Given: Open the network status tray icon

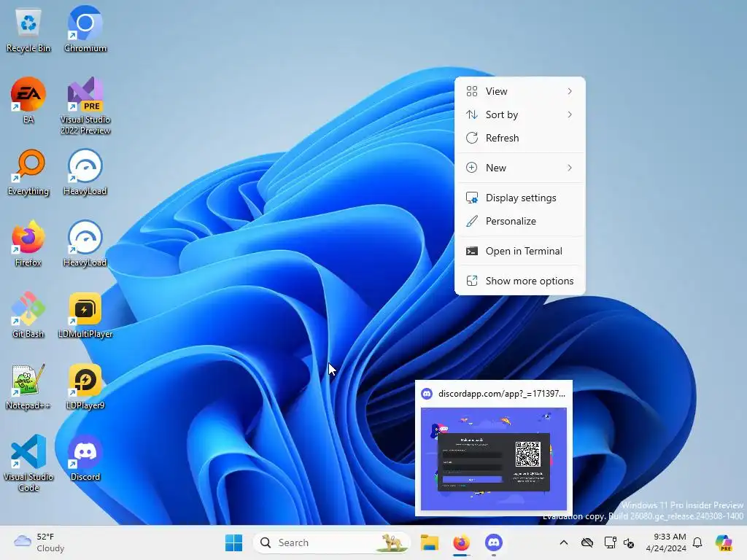Looking at the screenshot, I should 609,542.
